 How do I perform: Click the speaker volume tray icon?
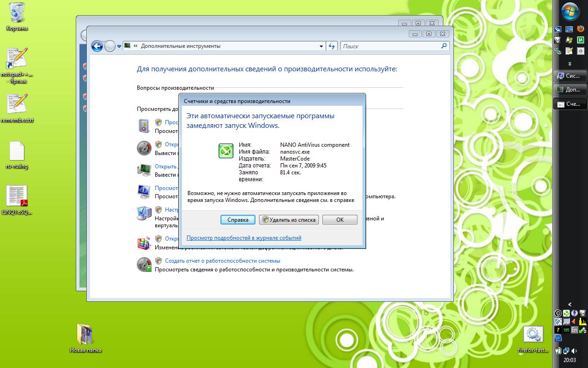pos(574,351)
